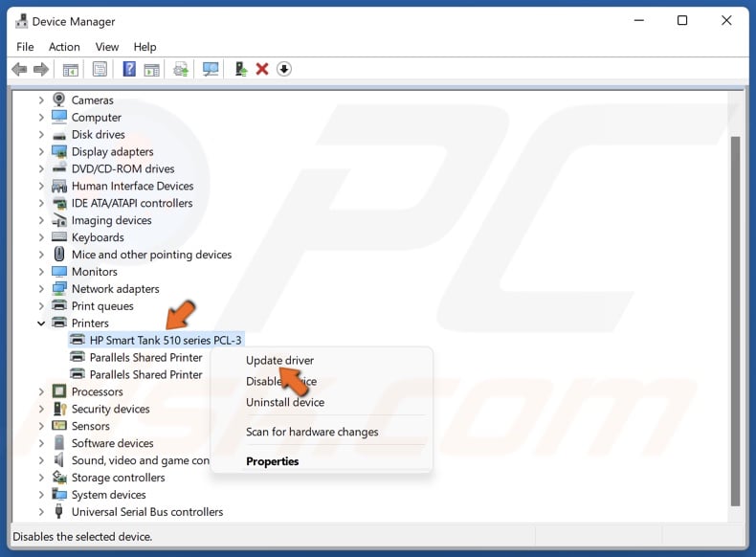Click the HP Smart Tank printer icon
The width and height of the screenshot is (756, 557).
click(x=78, y=340)
